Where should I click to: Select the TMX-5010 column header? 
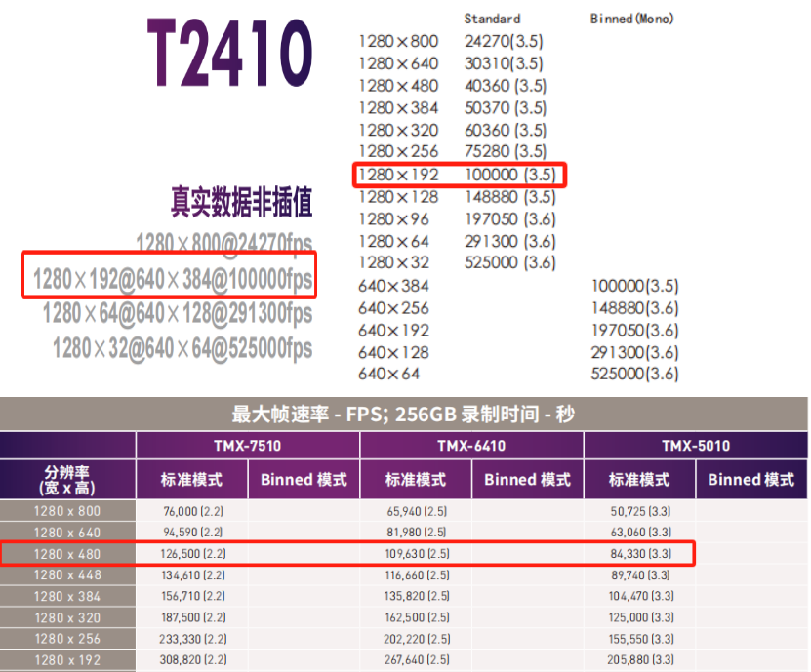(696, 446)
